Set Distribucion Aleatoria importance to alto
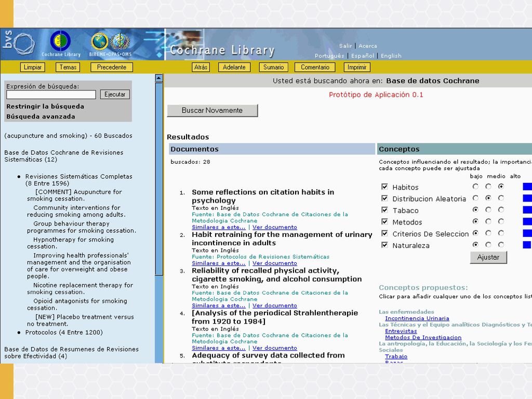 tap(501, 198)
